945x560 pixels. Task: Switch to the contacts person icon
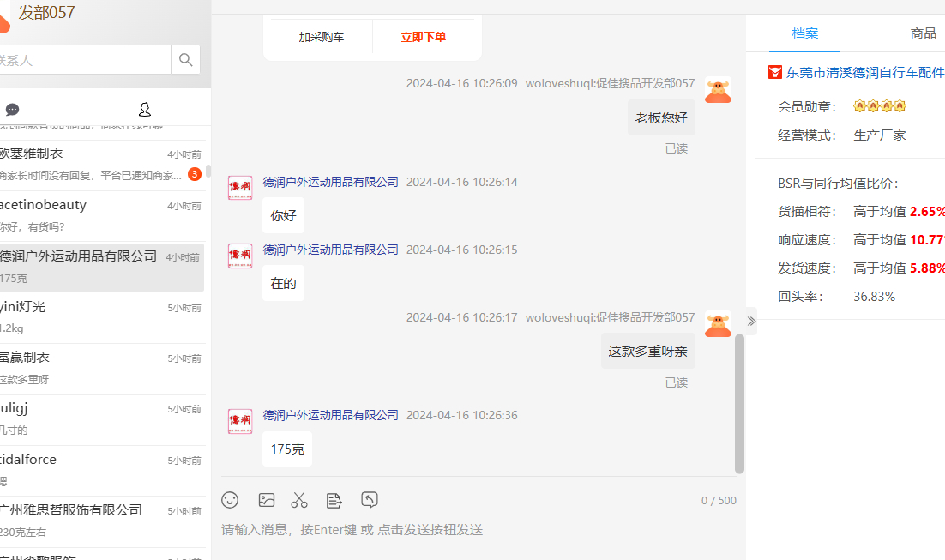145,109
